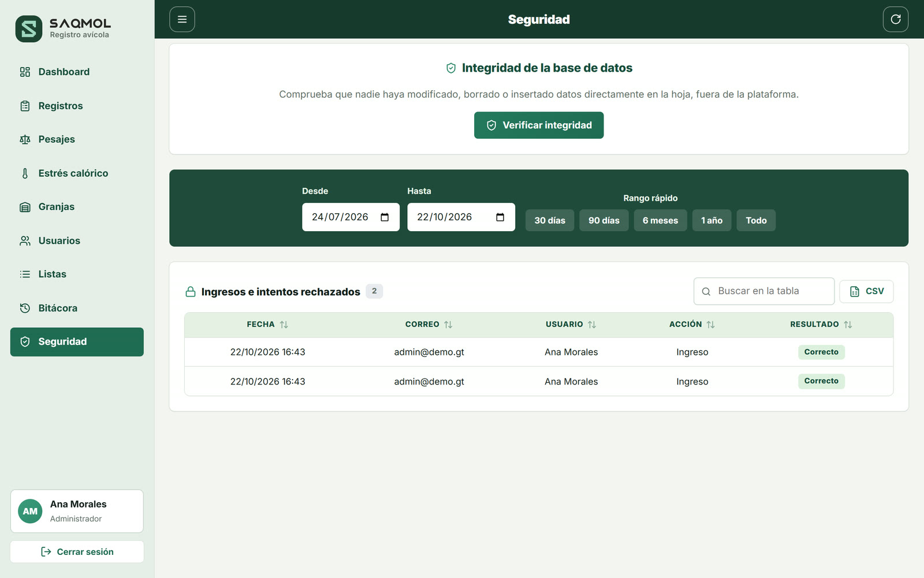The height and width of the screenshot is (578, 924).
Task: Select the Seguridad sidebar item
Action: tap(77, 342)
